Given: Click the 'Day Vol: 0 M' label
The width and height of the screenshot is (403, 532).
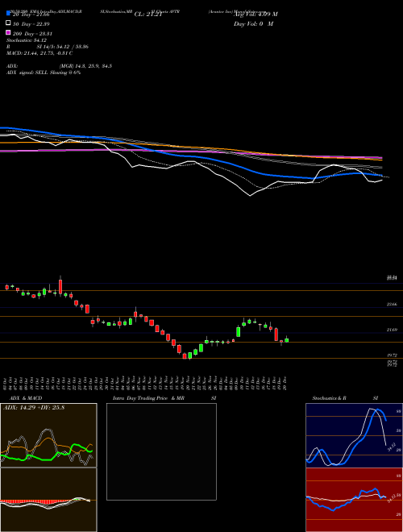Looking at the screenshot, I should (253, 23).
